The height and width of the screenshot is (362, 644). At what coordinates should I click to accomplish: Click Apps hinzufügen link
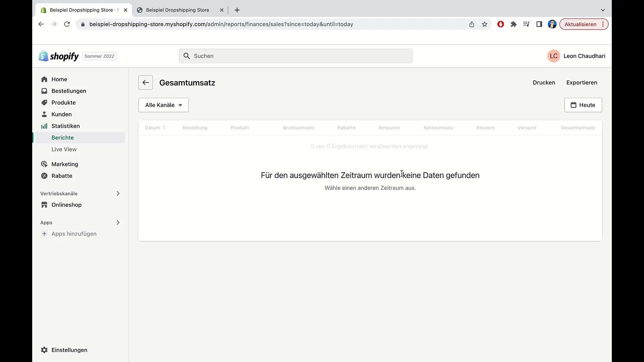[x=74, y=234]
